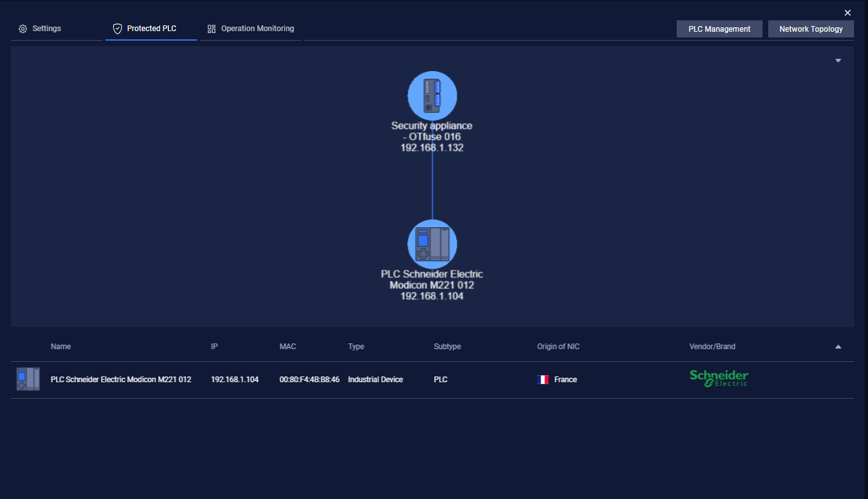Click the Operation Monitoring grid icon
The width and height of the screenshot is (868, 499).
(x=212, y=29)
